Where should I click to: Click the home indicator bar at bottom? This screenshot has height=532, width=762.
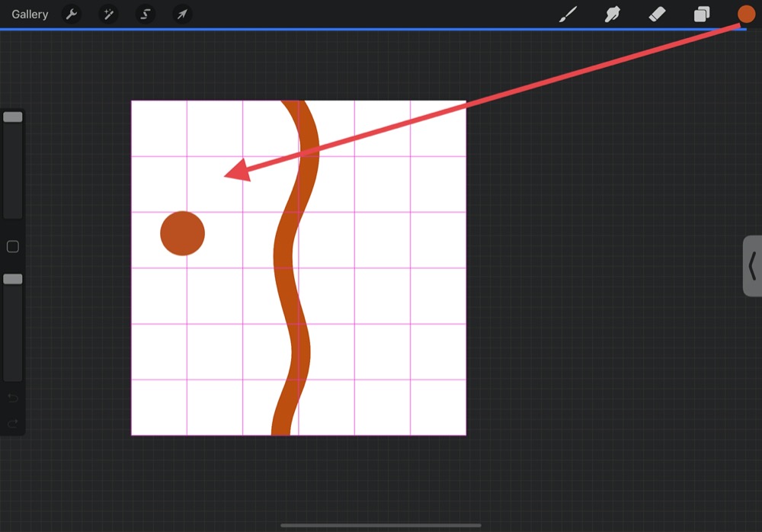(x=381, y=525)
